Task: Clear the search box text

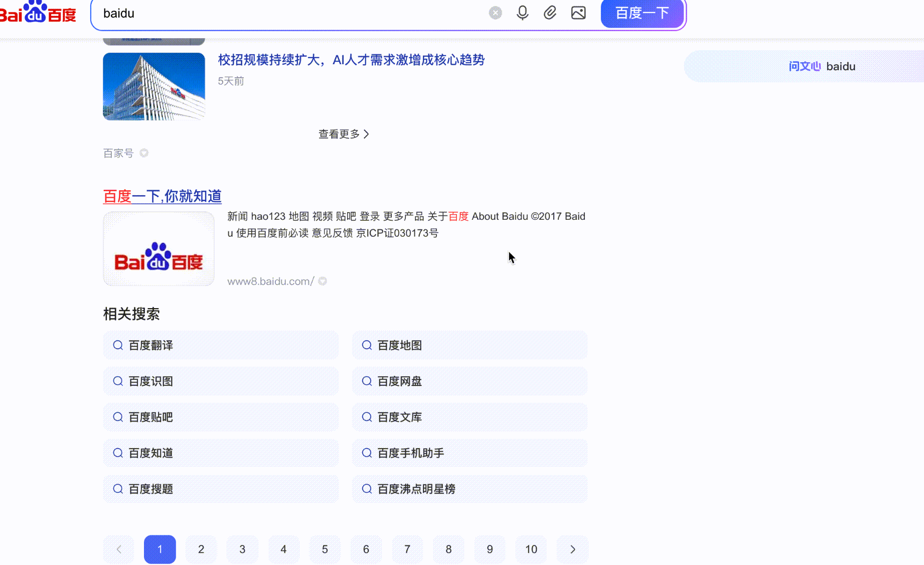Action: click(495, 13)
